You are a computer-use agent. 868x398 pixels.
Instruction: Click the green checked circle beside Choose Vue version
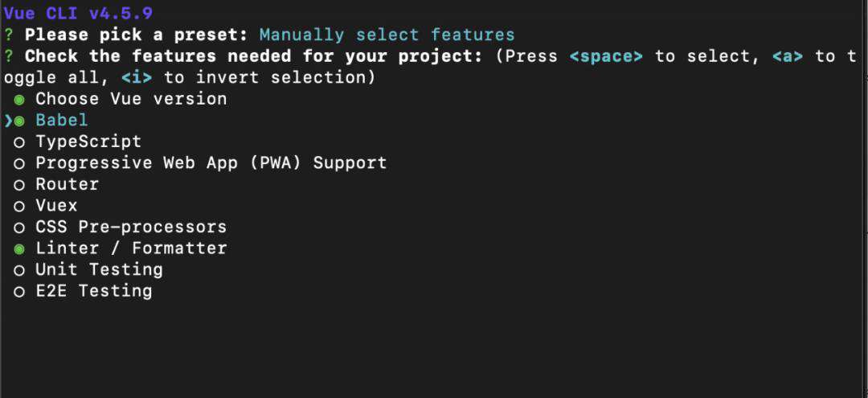19,101
